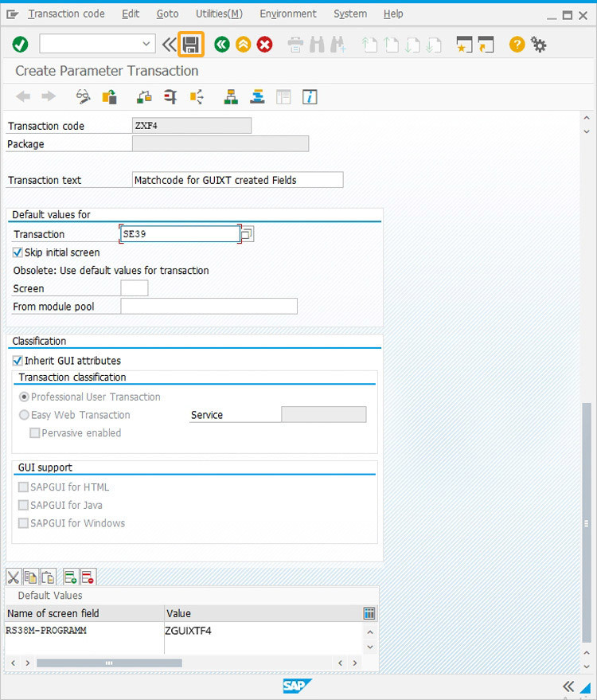Image resolution: width=597 pixels, height=700 pixels.
Task: Click the Screen number input field
Action: coord(135,288)
